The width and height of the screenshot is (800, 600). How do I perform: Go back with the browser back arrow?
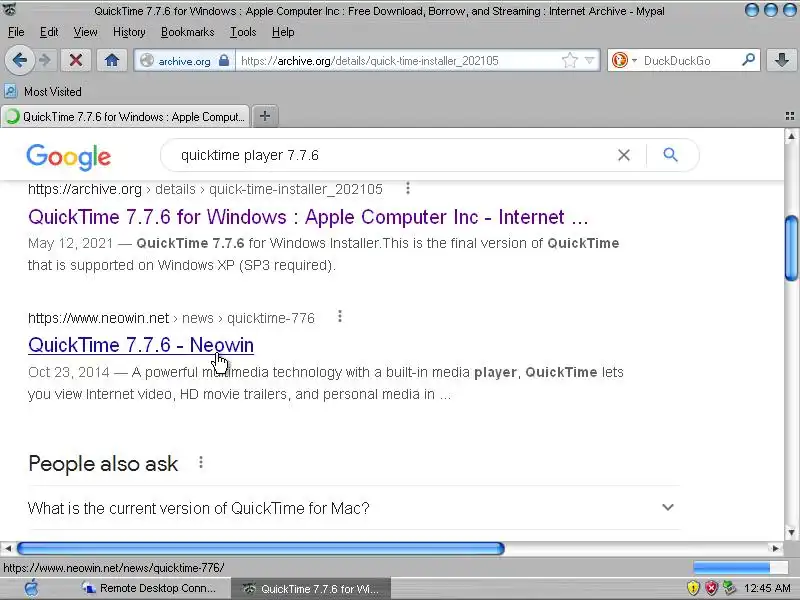19,60
